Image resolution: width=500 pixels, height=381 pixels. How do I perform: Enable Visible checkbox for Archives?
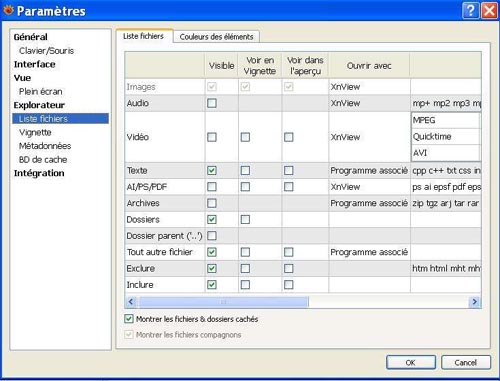(212, 203)
